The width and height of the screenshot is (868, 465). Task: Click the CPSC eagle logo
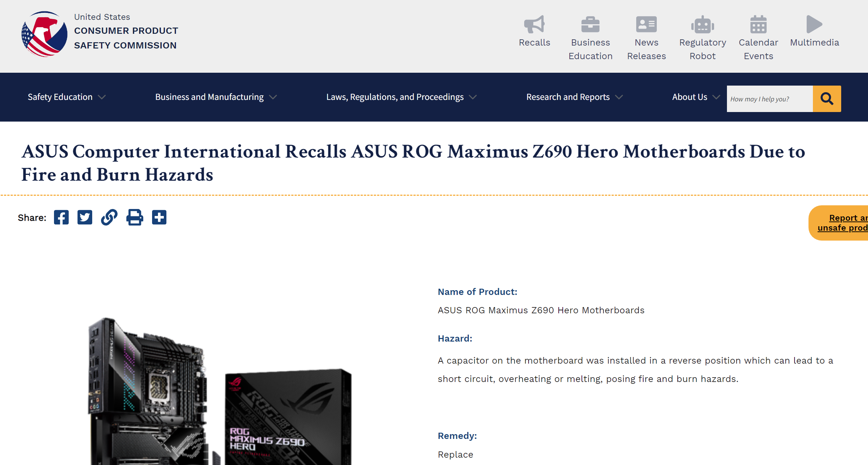44,34
